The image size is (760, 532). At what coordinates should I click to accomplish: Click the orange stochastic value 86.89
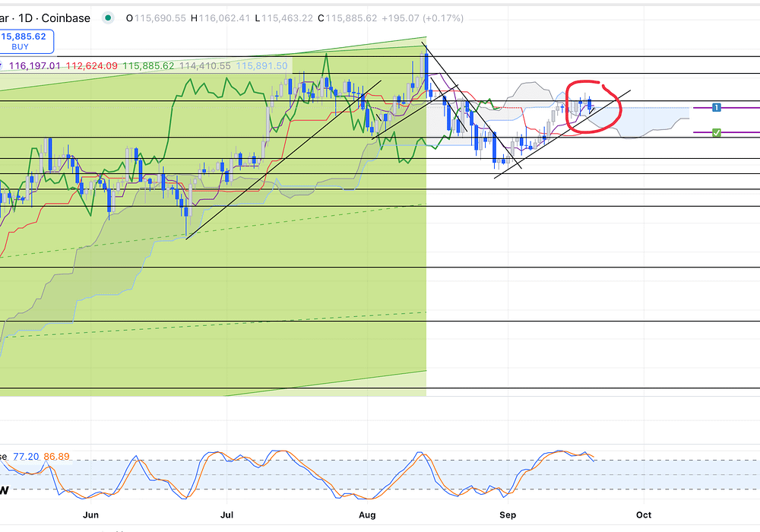(57, 457)
